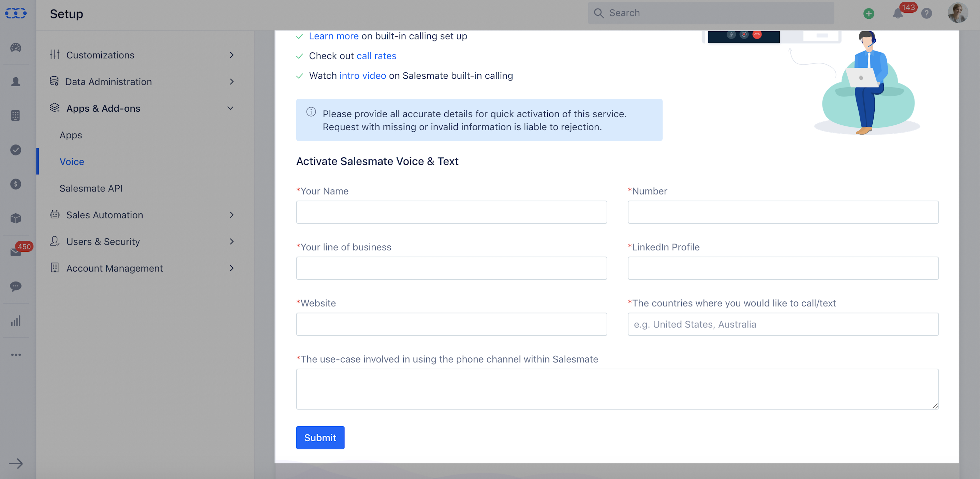Click the Salesmate logo icon
980x479 pixels.
(16, 13)
